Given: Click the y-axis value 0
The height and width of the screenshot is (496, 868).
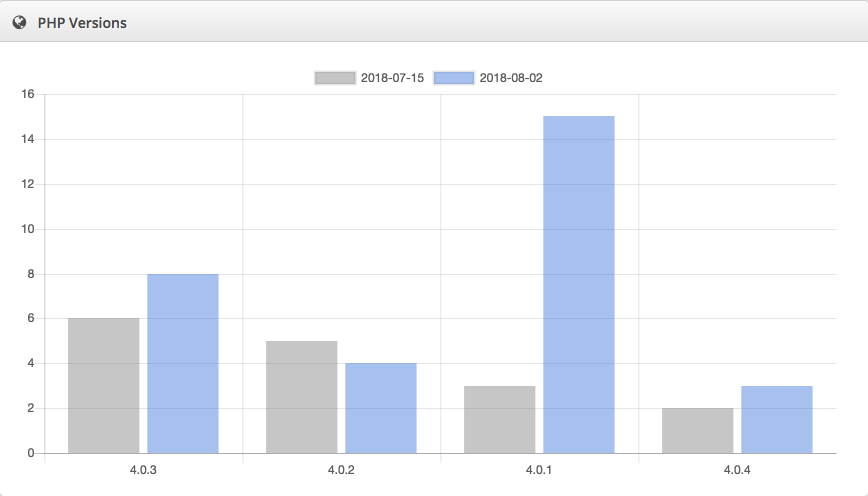Looking at the screenshot, I should point(31,453).
